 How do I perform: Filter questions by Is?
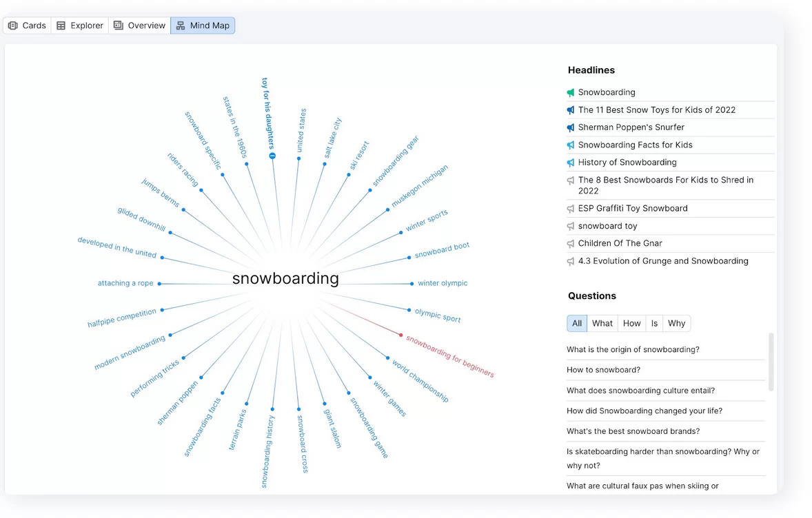(x=654, y=324)
